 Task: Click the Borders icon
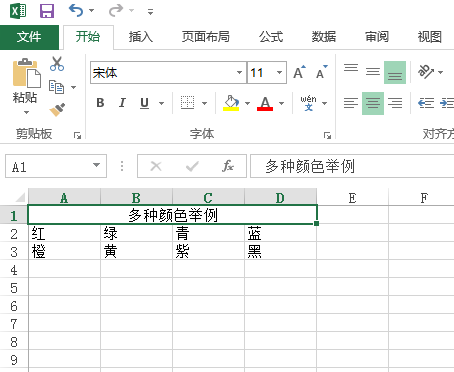187,103
